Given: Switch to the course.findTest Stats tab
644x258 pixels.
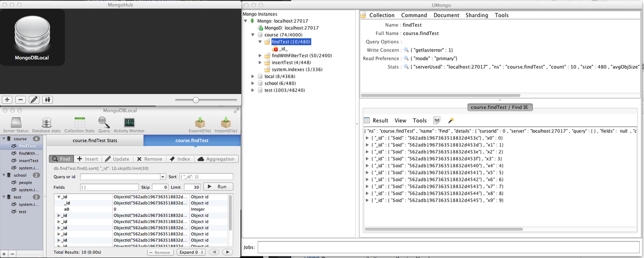Looking at the screenshot, I should coord(96,141).
